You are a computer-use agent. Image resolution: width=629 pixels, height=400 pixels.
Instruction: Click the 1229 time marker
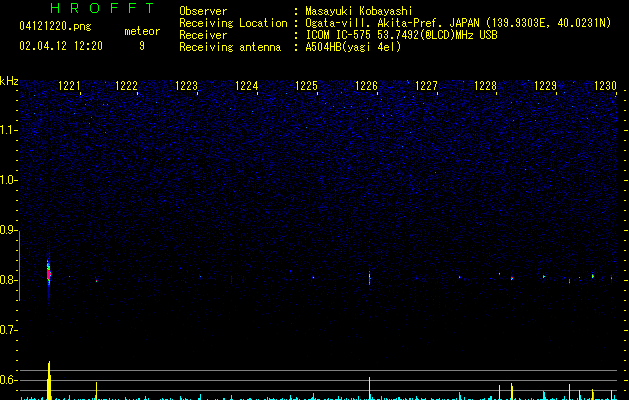[546, 86]
